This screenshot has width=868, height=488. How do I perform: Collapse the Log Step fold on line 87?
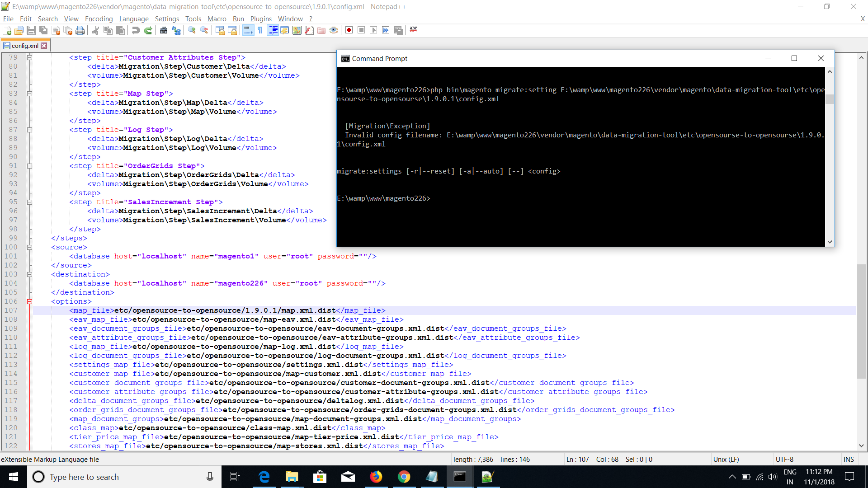29,130
